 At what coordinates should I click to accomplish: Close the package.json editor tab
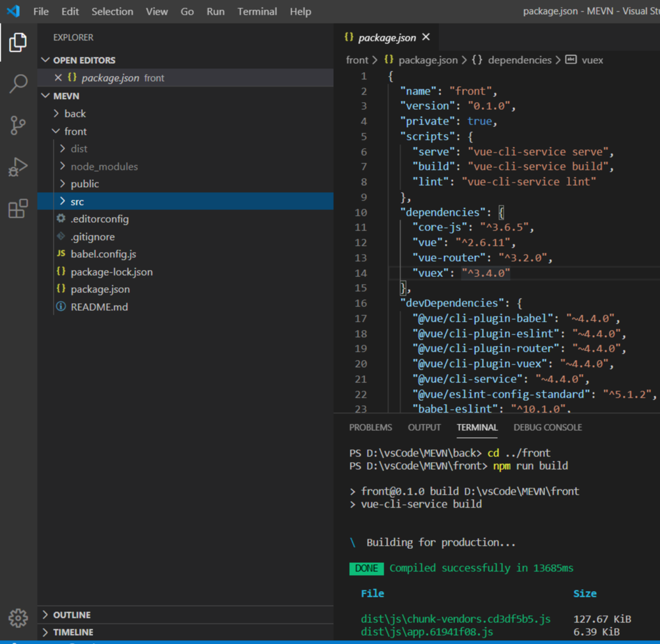point(426,37)
